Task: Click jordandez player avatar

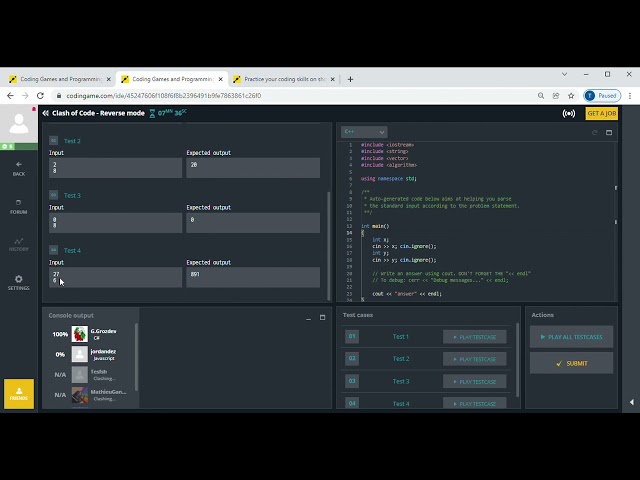Action: 80,354
